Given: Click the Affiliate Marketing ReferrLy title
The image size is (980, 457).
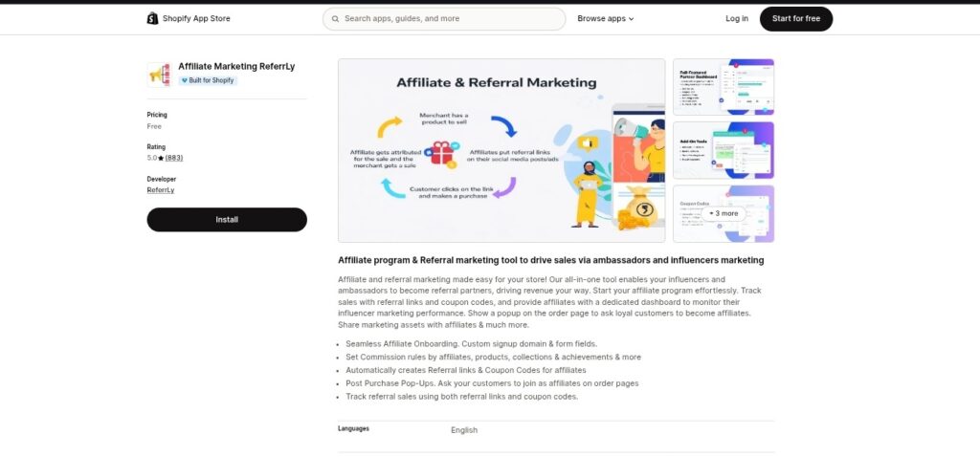Looking at the screenshot, I should pyautogui.click(x=236, y=66).
